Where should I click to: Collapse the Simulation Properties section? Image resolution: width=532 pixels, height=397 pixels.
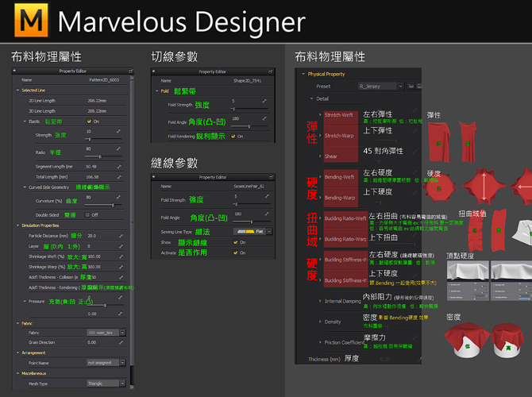point(17,225)
